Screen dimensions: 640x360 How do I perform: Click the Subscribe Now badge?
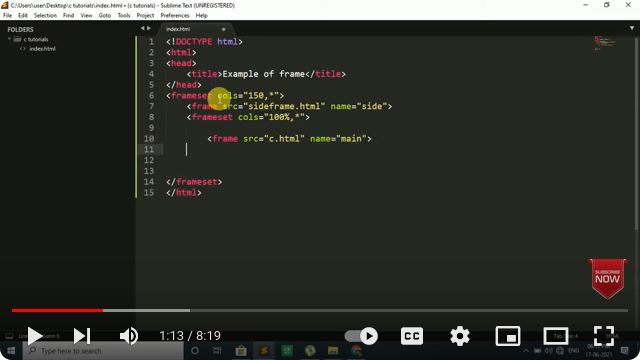[607, 279]
